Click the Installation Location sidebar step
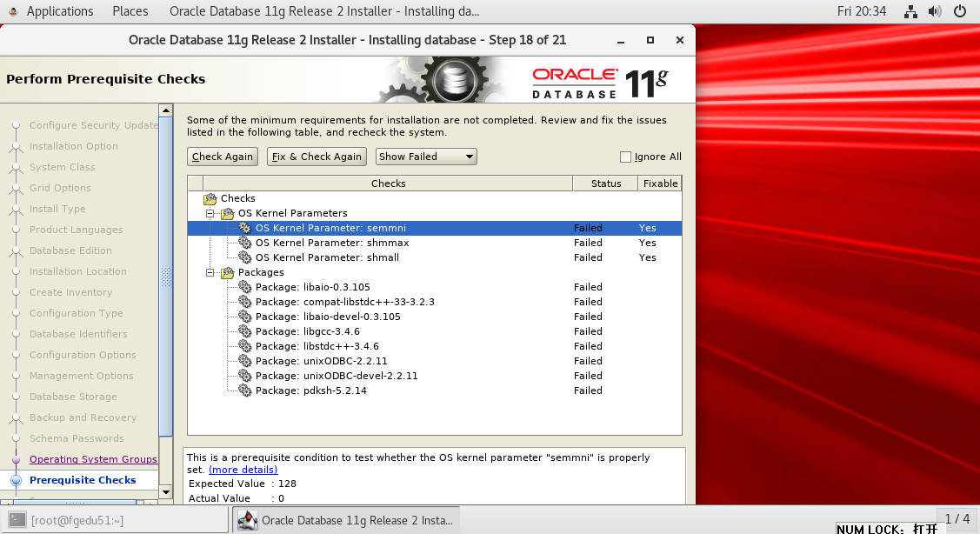980x534 pixels. point(78,271)
